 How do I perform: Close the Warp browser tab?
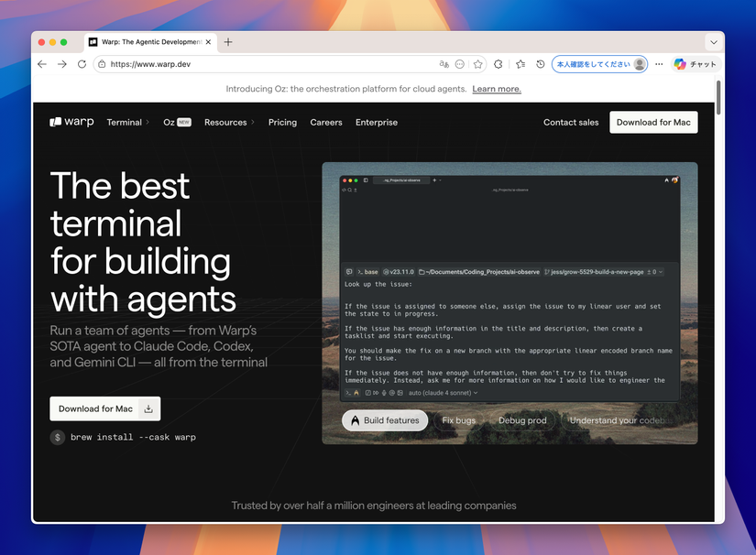point(208,42)
